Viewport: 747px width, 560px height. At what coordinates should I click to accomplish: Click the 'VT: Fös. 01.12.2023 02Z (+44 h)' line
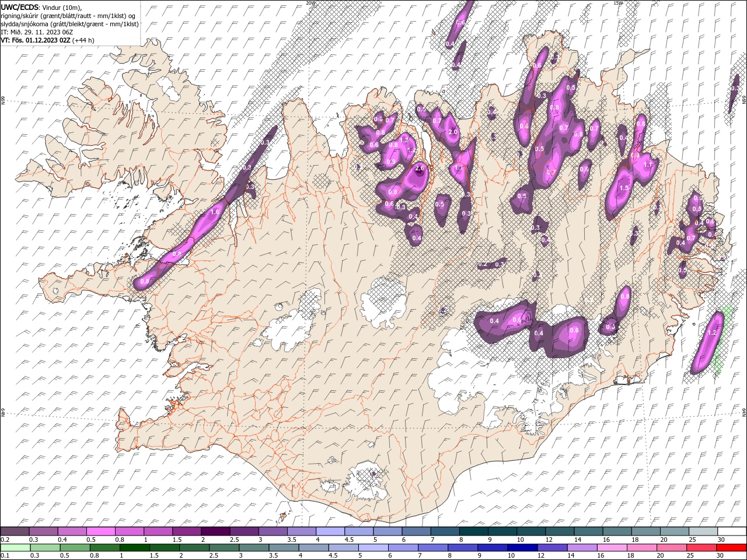47,40
